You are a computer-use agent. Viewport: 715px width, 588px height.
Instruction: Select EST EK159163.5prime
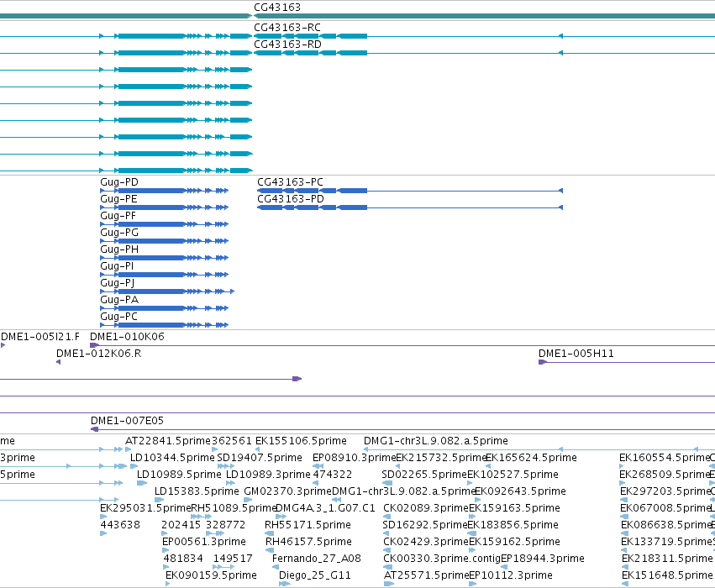point(514,507)
